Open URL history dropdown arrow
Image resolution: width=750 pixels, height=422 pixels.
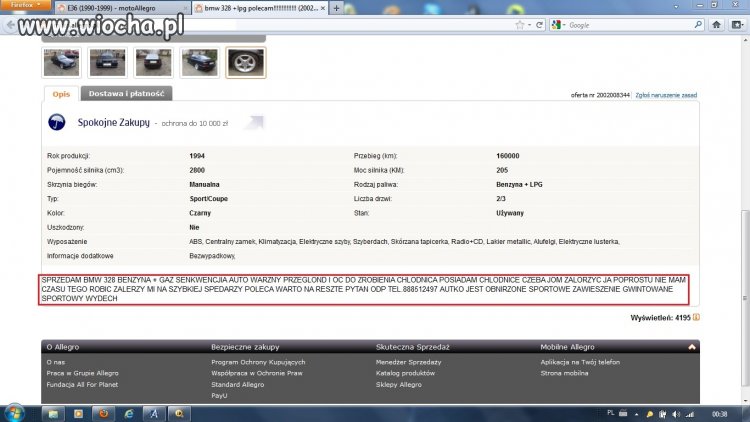point(529,25)
